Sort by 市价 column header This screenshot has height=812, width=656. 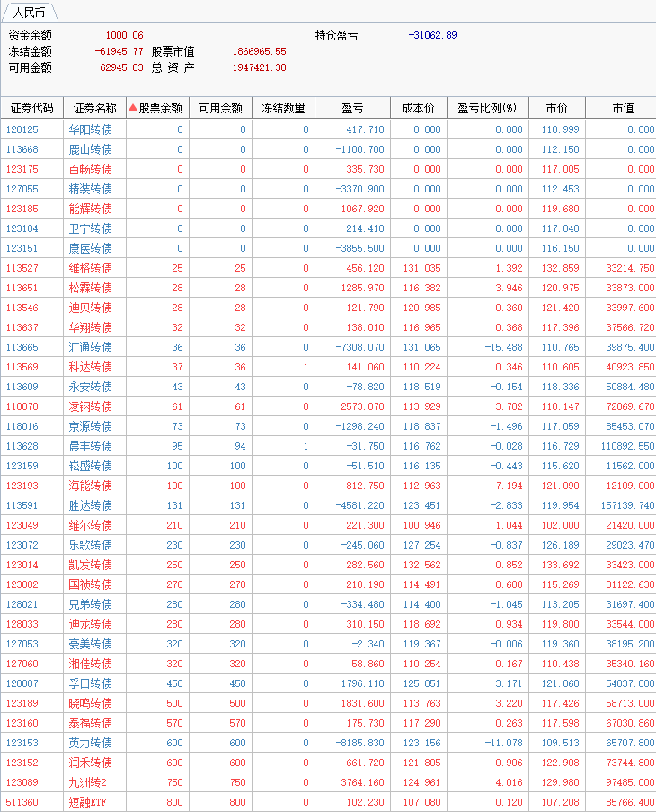557,108
